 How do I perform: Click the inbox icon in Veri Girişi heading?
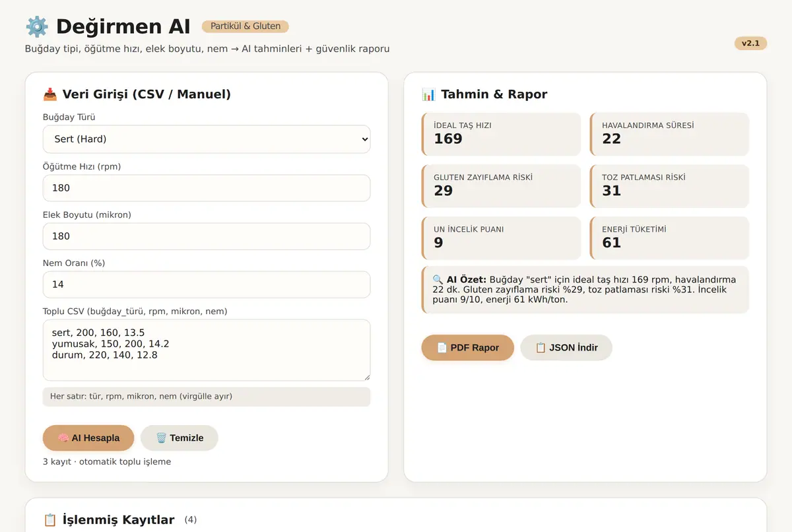coord(50,94)
